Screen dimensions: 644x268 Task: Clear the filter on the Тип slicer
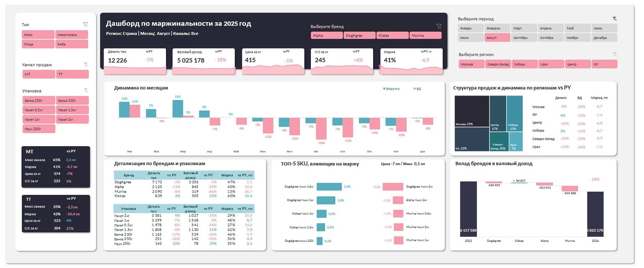[x=85, y=25]
